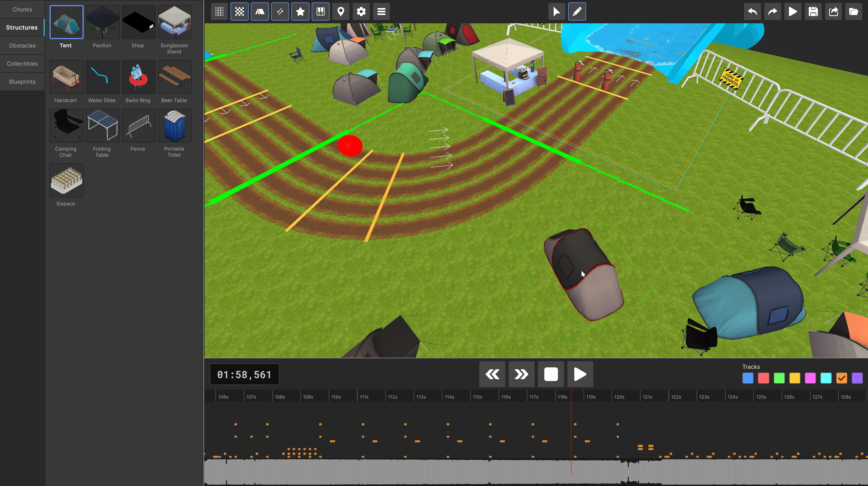Viewport: 868px width, 486px height.
Task: Click the location pin icon
Action: 341,12
